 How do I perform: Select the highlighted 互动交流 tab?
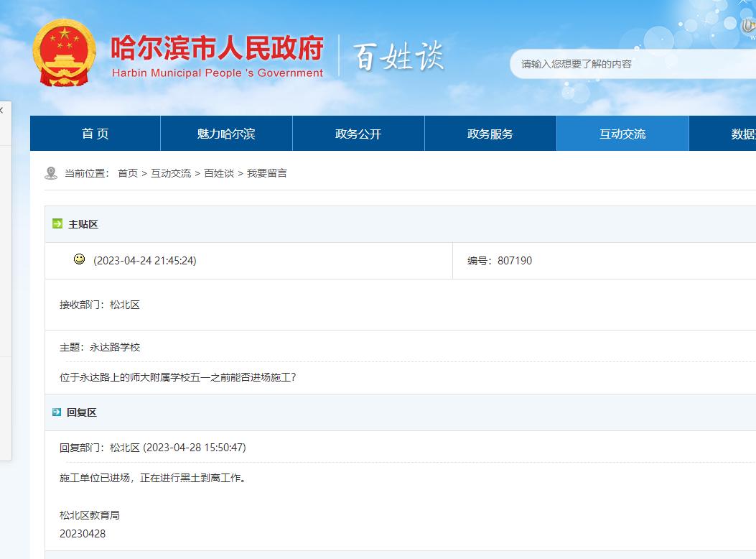tap(622, 133)
